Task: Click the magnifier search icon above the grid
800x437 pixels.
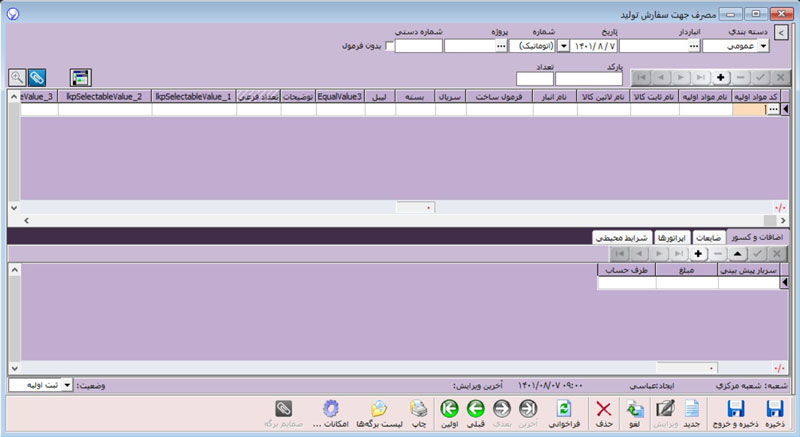Action: pos(16,77)
